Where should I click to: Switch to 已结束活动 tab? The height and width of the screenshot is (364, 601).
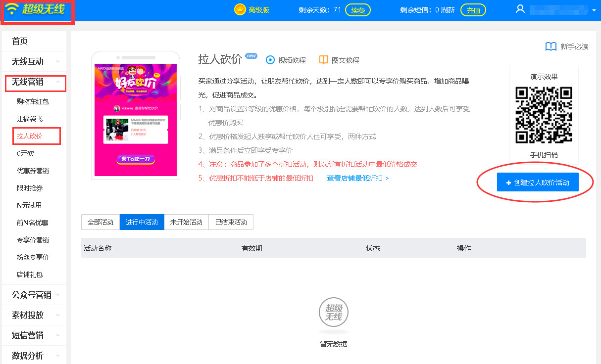(231, 222)
